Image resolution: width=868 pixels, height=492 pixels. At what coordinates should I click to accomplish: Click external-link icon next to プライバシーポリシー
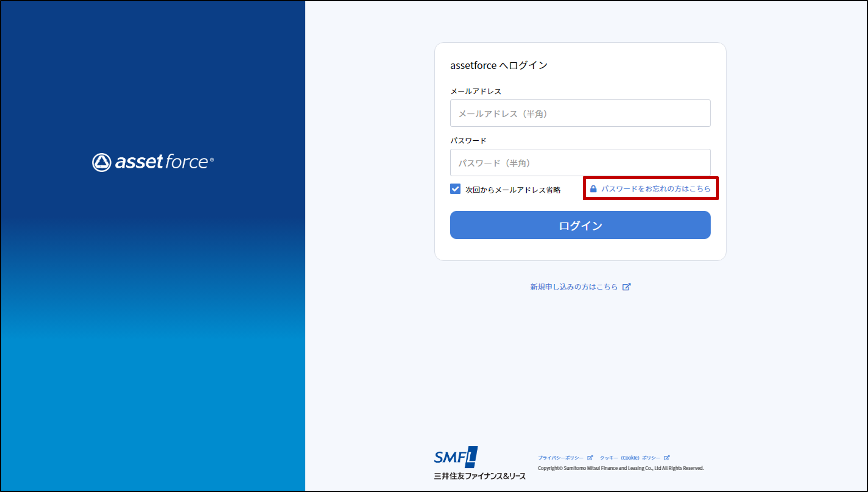(590, 458)
